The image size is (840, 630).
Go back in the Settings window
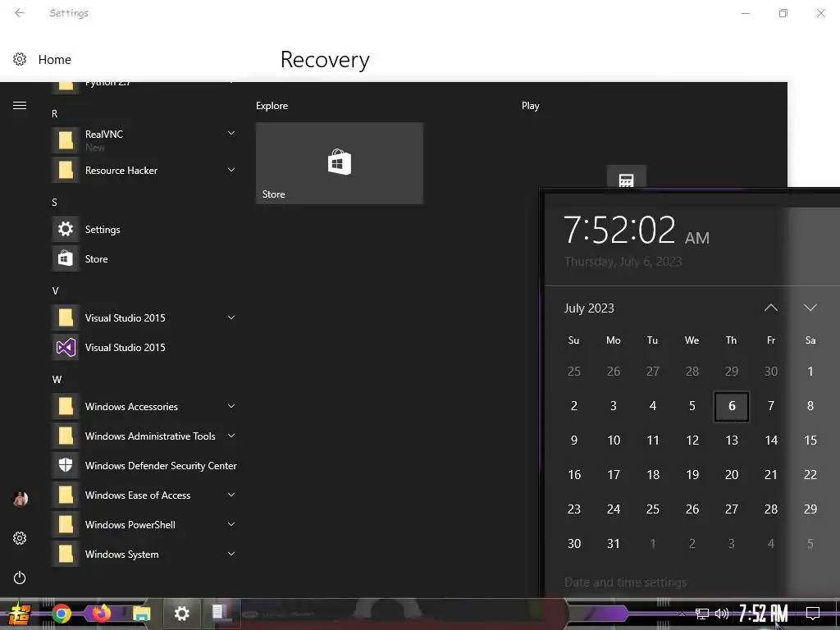[20, 13]
